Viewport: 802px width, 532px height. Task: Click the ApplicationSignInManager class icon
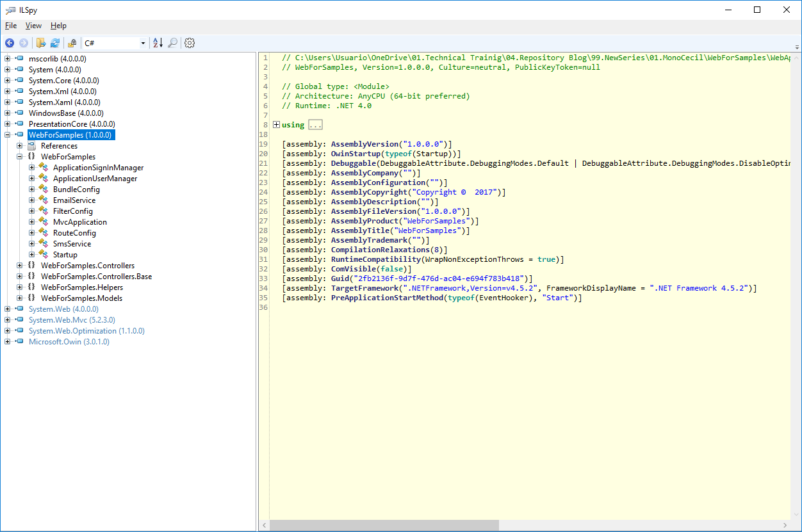[x=44, y=168]
